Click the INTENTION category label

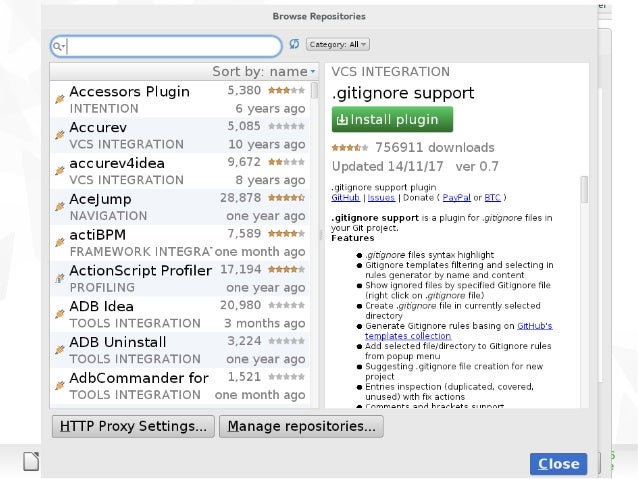[104, 109]
